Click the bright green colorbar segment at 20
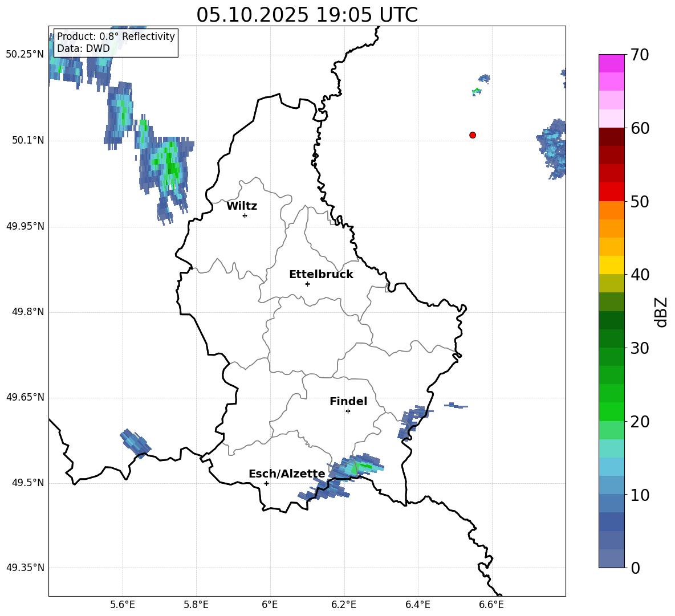Image resolution: width=675 pixels, height=616 pixels. point(612,411)
